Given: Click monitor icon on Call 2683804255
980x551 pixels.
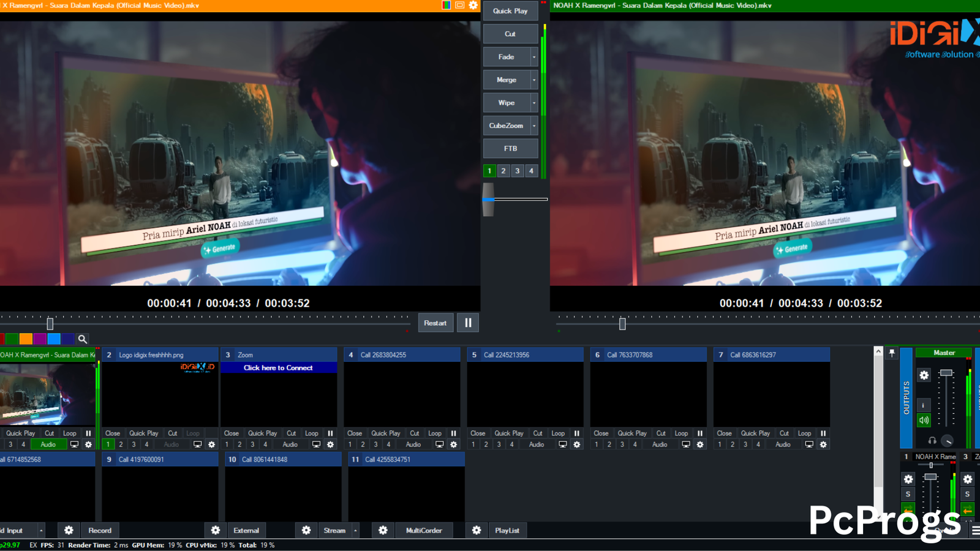Looking at the screenshot, I should 439,444.
